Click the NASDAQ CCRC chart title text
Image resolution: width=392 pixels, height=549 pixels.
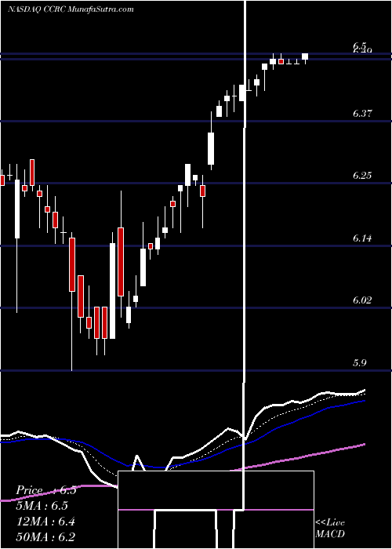(71, 9)
